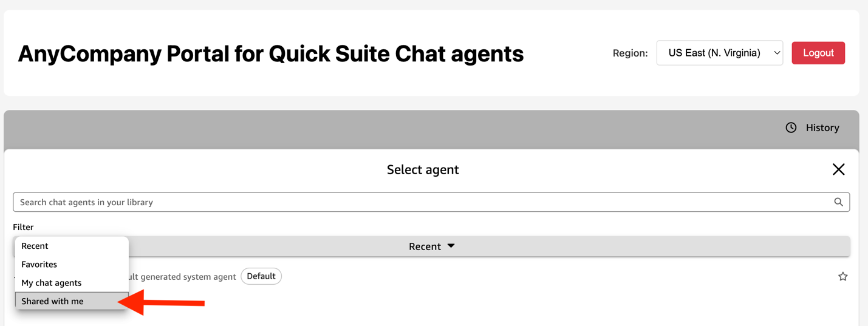Open the Region dropdown
This screenshot has width=868, height=326.
pos(719,53)
